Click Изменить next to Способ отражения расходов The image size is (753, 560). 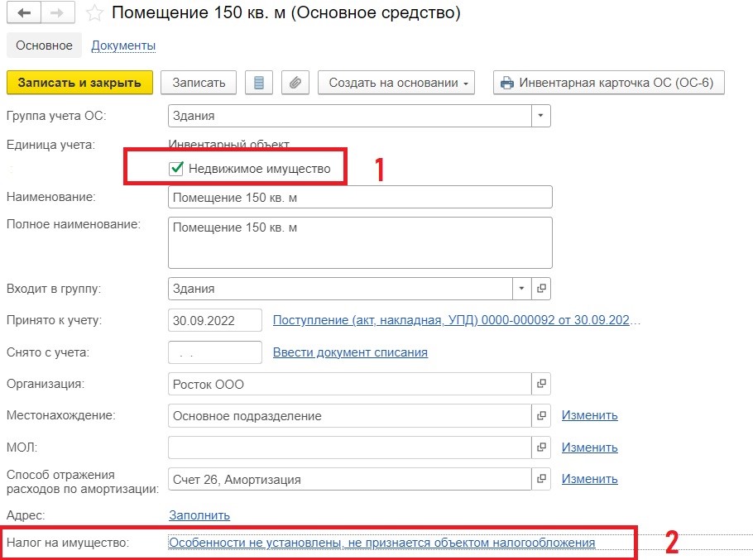point(590,479)
